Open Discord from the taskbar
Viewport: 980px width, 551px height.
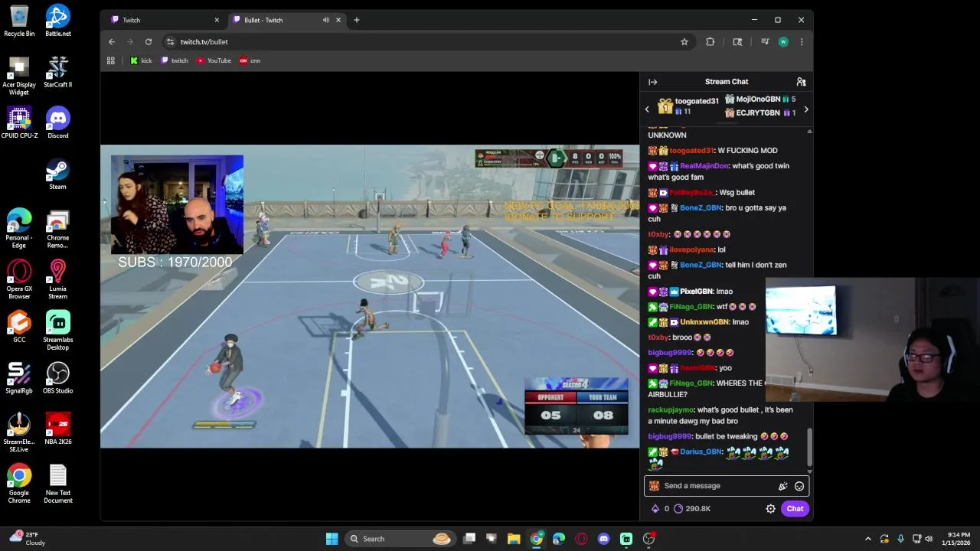click(603, 539)
